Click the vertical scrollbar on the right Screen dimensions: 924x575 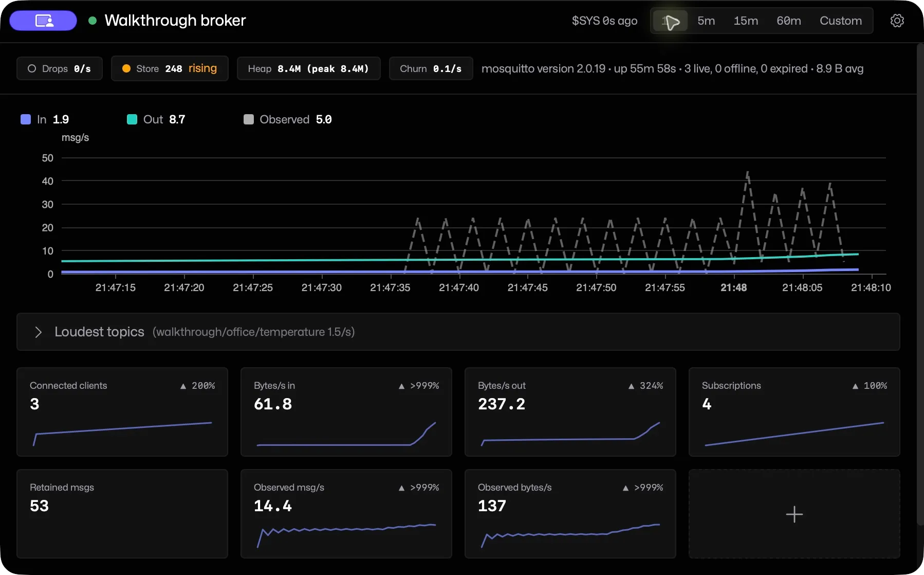click(920, 284)
